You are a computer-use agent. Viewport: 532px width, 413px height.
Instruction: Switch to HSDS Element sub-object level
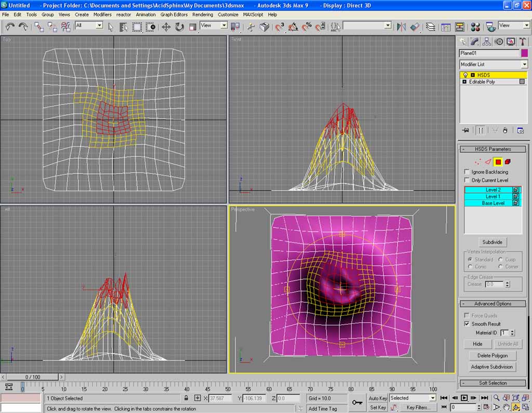click(x=508, y=162)
